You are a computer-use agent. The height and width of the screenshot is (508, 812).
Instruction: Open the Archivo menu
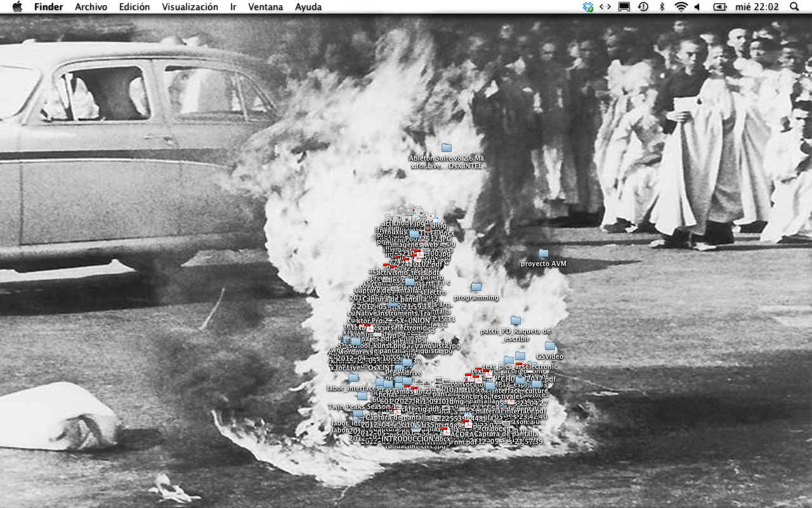91,7
